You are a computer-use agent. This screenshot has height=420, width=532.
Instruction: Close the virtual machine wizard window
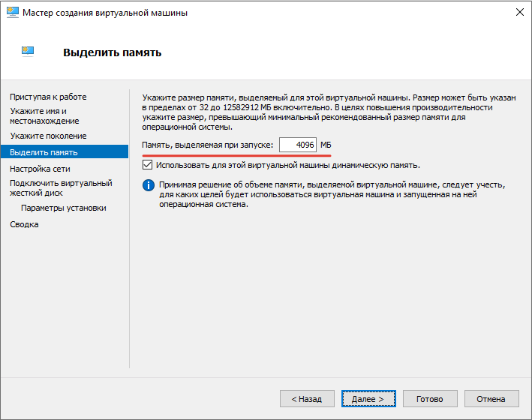(519, 13)
